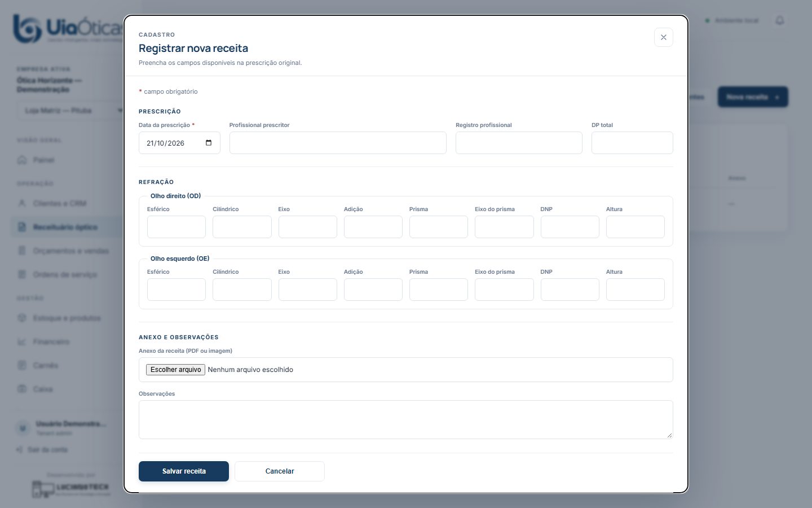Open Caixa in the sidebar

68,389
